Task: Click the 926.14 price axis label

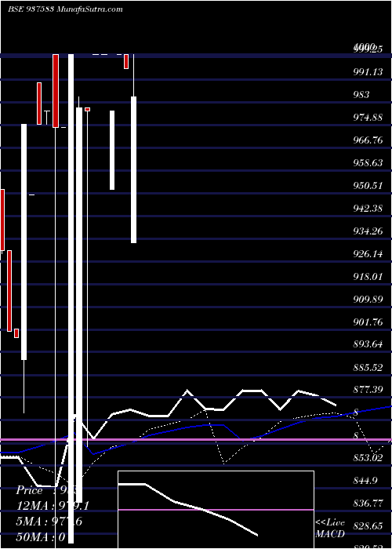Action: (368, 254)
